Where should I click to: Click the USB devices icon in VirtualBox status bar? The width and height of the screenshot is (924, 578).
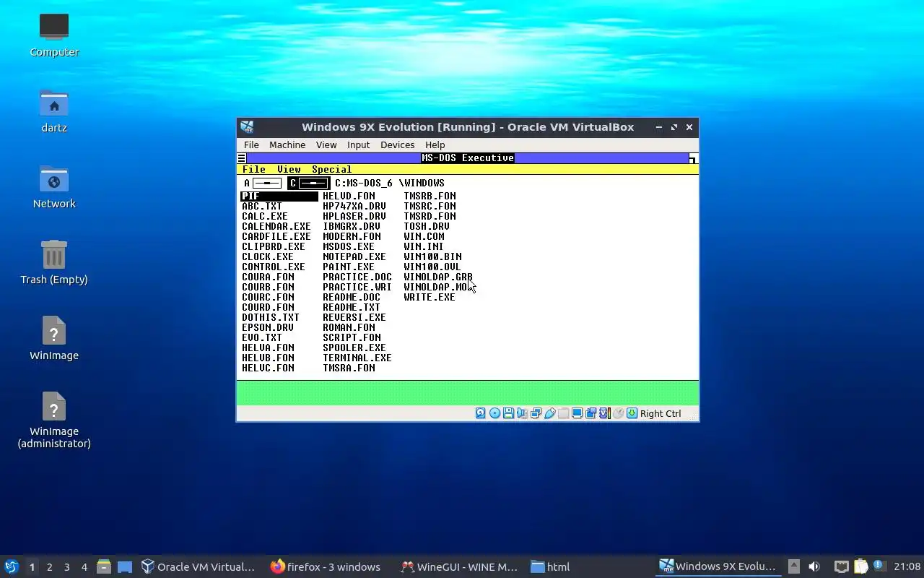pyautogui.click(x=549, y=413)
